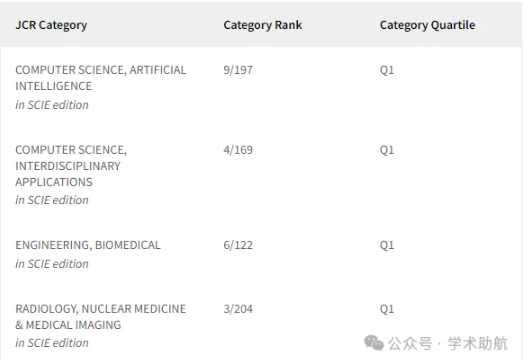Click the 公众号 · 学术助航 watermark text
524x360 pixels.
(448, 343)
